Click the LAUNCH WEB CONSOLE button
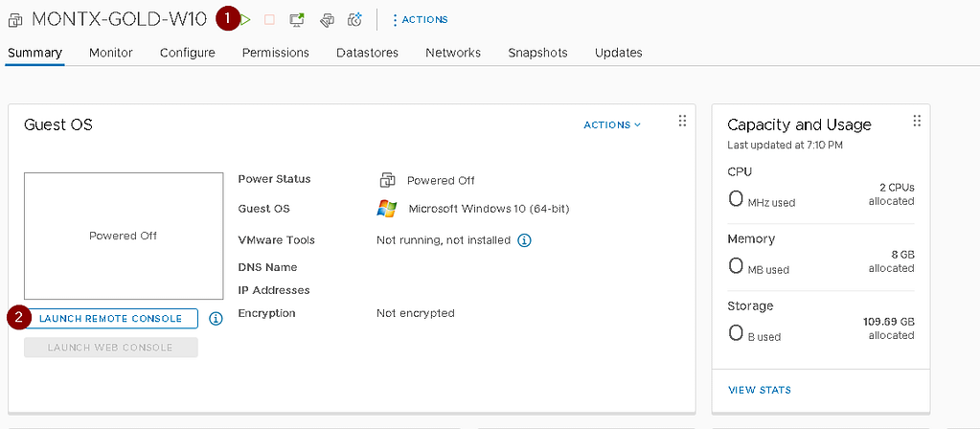Screen dimensions: 980x429 [111, 347]
